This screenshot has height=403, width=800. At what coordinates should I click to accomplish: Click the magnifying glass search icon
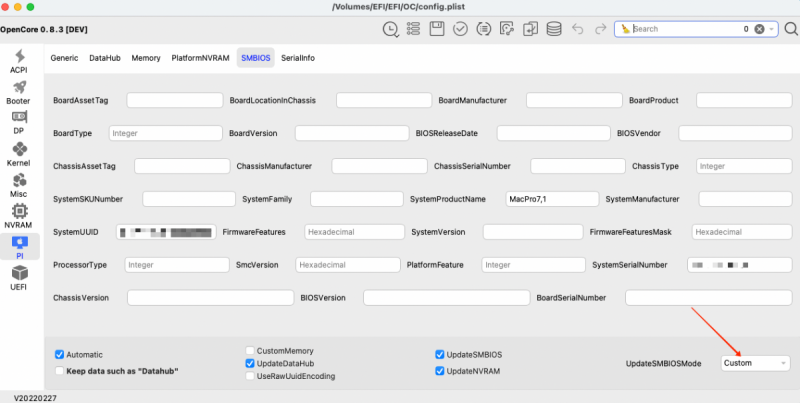[791, 29]
